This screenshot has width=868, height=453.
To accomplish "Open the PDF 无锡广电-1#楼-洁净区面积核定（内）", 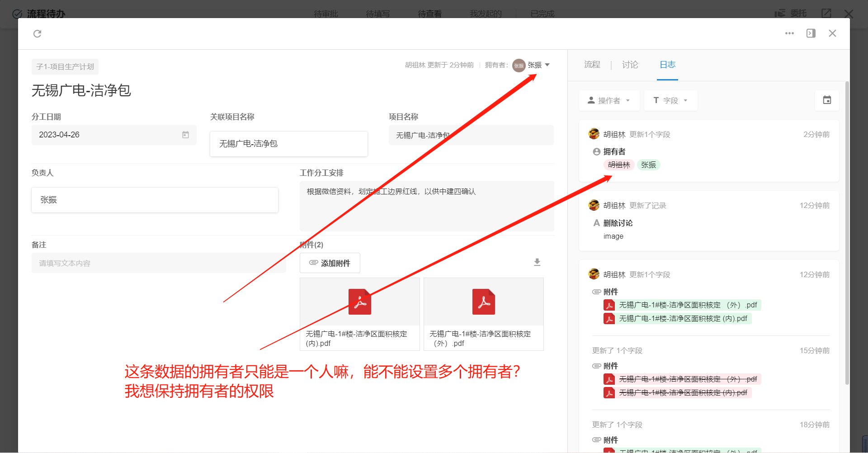I will [x=359, y=302].
